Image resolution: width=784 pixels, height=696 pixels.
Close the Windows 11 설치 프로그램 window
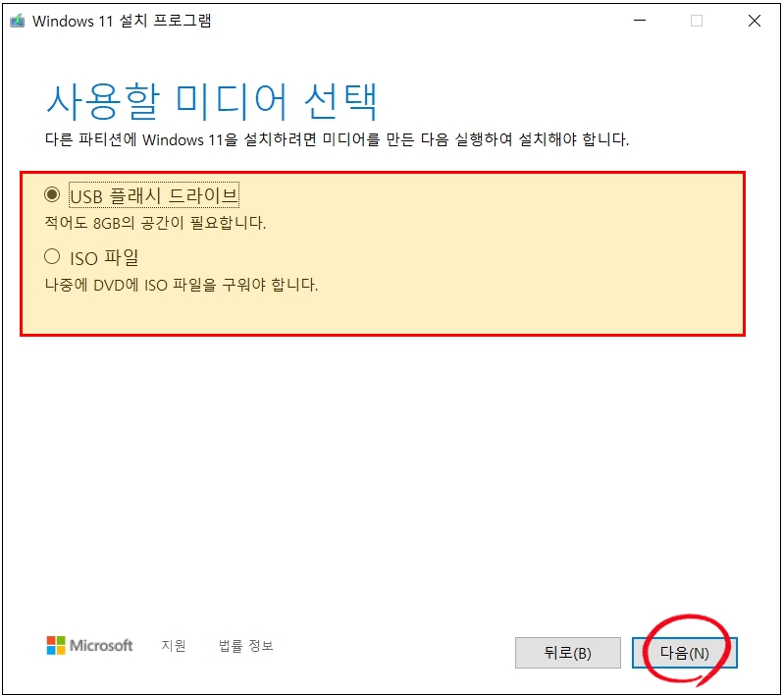754,21
